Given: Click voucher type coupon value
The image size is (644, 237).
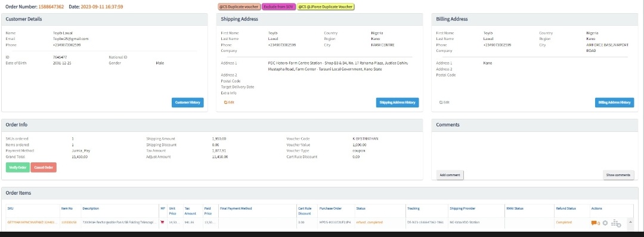Looking at the screenshot, I should coord(358,150).
